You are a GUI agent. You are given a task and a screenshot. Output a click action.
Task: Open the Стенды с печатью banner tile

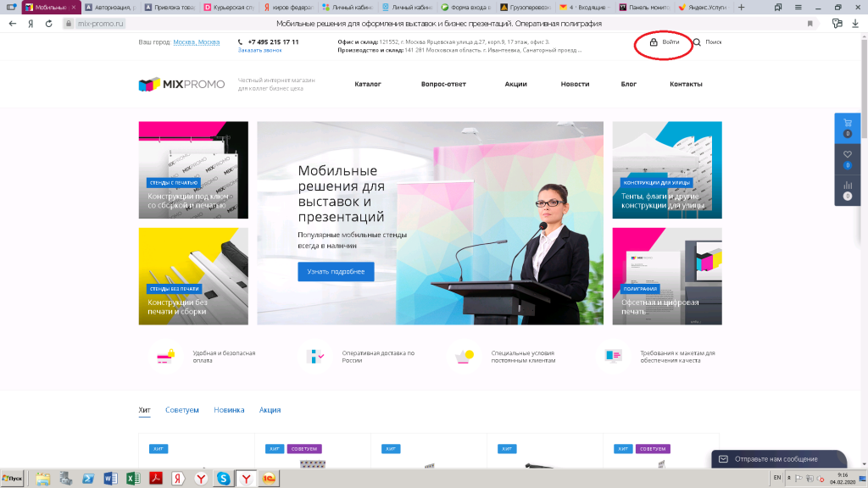click(193, 169)
